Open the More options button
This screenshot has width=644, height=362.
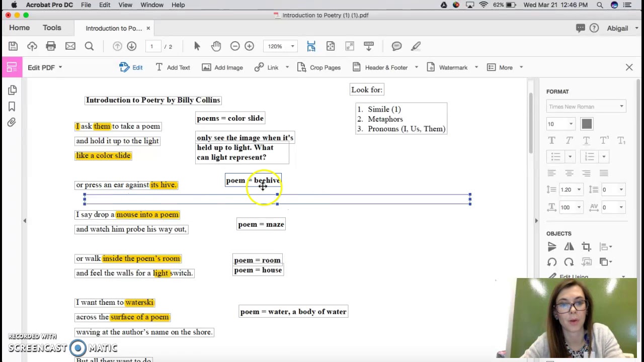[501, 67]
